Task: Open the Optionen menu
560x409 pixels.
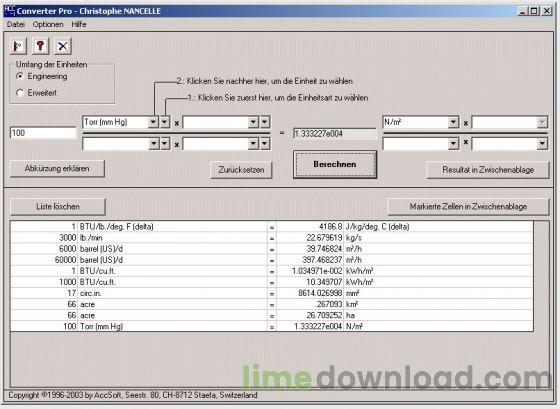Action: pos(48,24)
